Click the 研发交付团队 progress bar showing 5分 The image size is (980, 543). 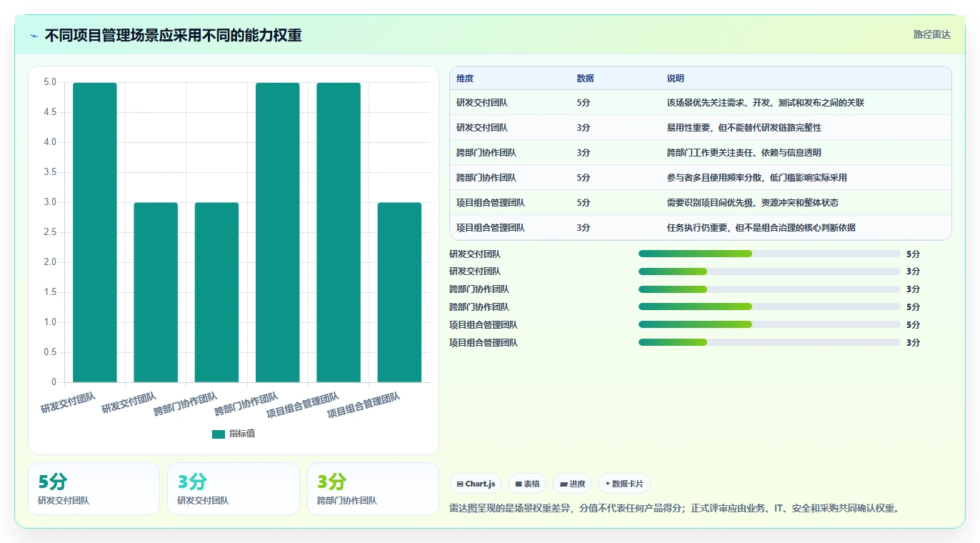click(769, 254)
